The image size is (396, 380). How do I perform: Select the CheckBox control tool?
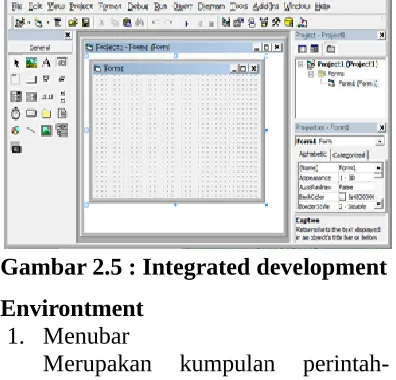click(46, 79)
